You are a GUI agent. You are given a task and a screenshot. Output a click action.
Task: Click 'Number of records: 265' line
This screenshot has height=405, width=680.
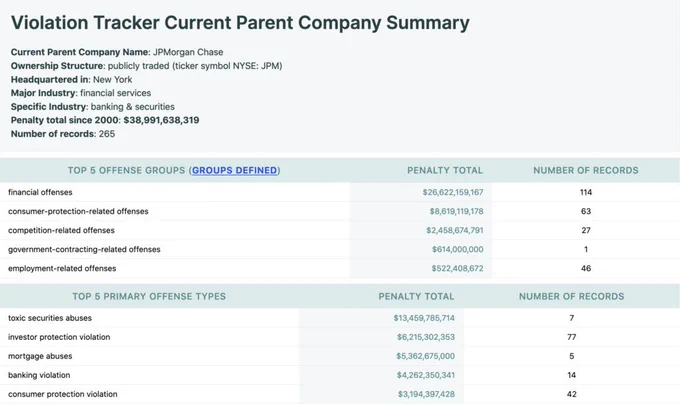click(x=63, y=134)
